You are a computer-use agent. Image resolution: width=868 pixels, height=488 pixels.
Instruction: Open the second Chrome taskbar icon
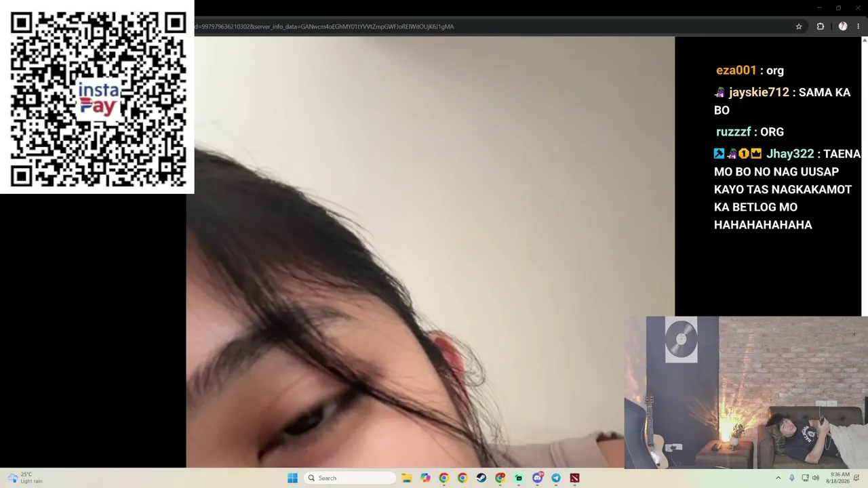click(462, 478)
